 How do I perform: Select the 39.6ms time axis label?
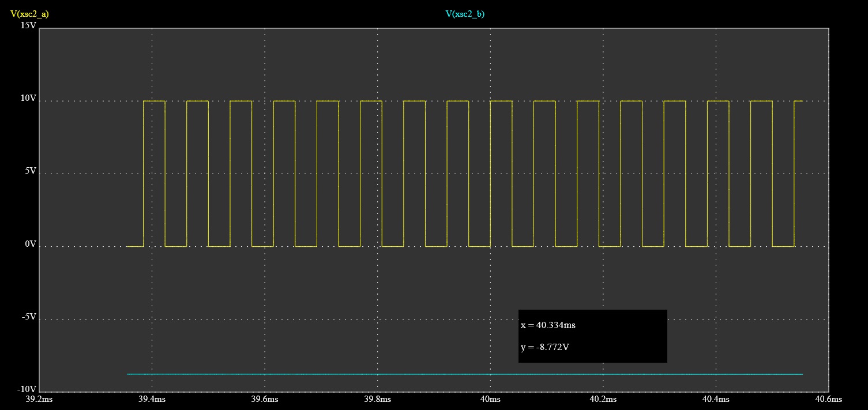(x=265, y=399)
